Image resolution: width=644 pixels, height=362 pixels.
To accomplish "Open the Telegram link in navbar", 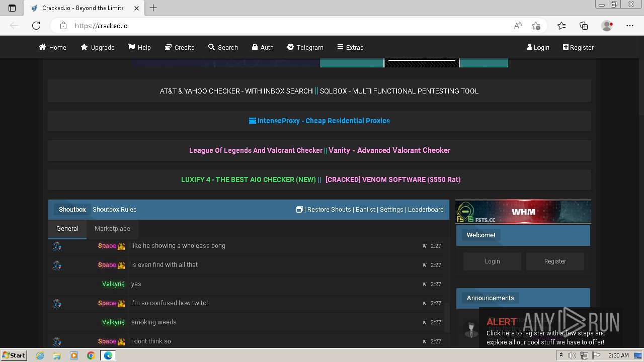I will coord(305,47).
